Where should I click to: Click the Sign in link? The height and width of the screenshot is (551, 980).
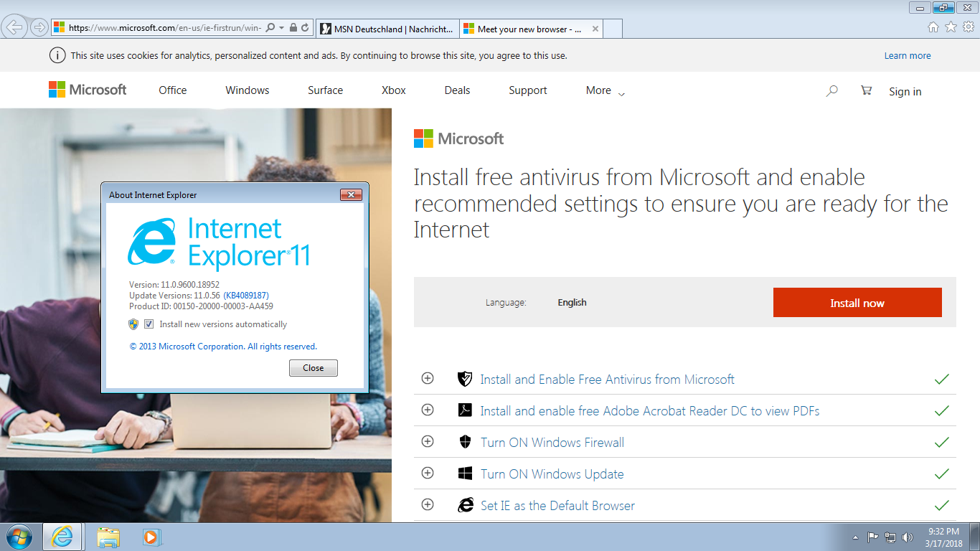tap(905, 92)
